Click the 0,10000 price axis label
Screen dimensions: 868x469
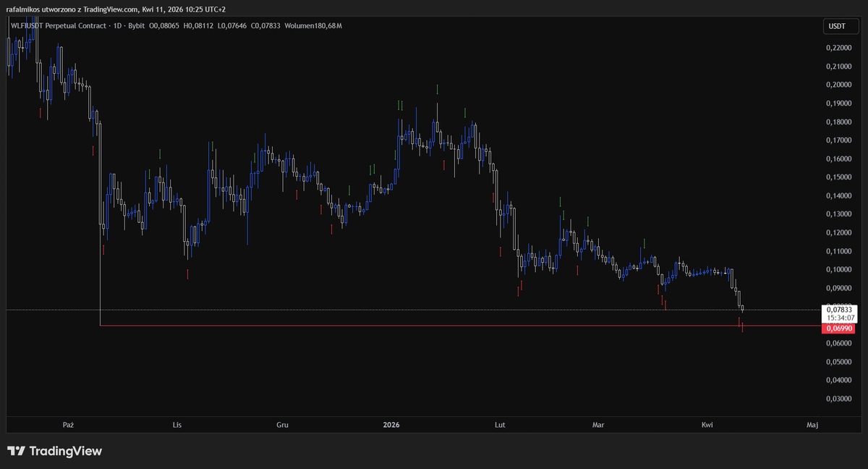click(x=838, y=269)
